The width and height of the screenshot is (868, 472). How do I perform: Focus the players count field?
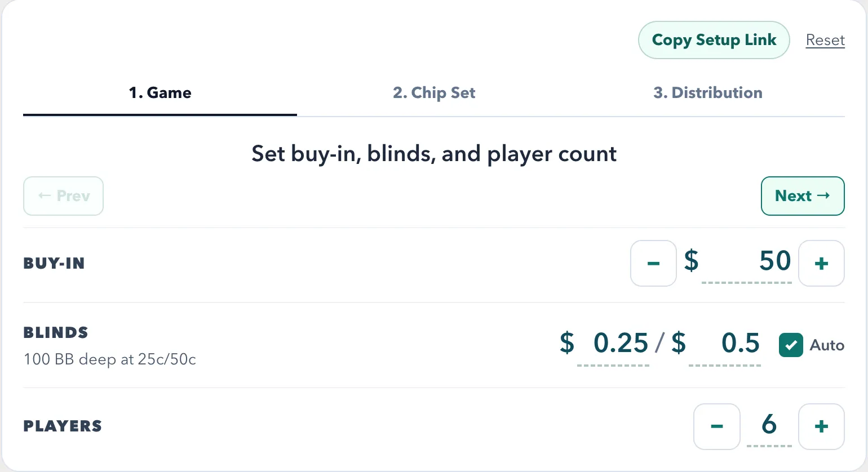(x=769, y=425)
